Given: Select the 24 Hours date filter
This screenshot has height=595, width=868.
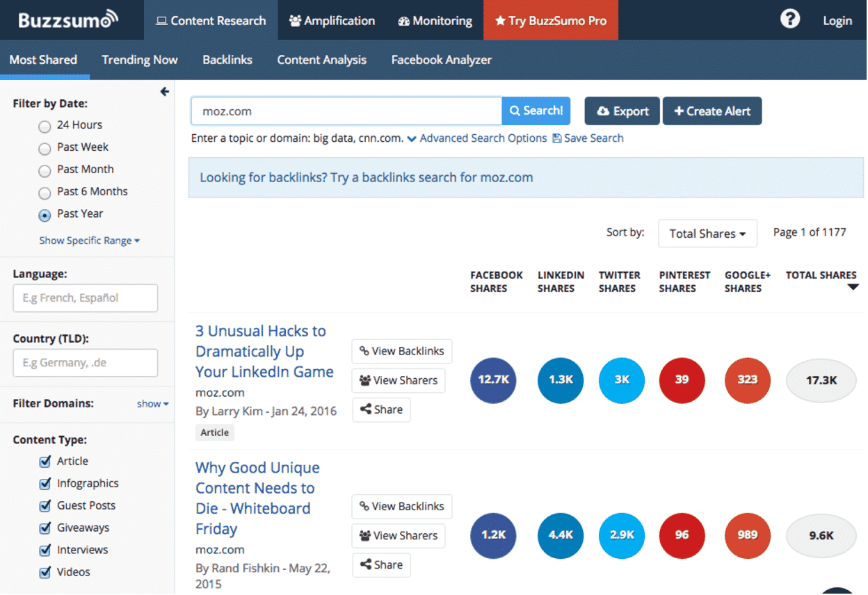Looking at the screenshot, I should coord(45,127).
